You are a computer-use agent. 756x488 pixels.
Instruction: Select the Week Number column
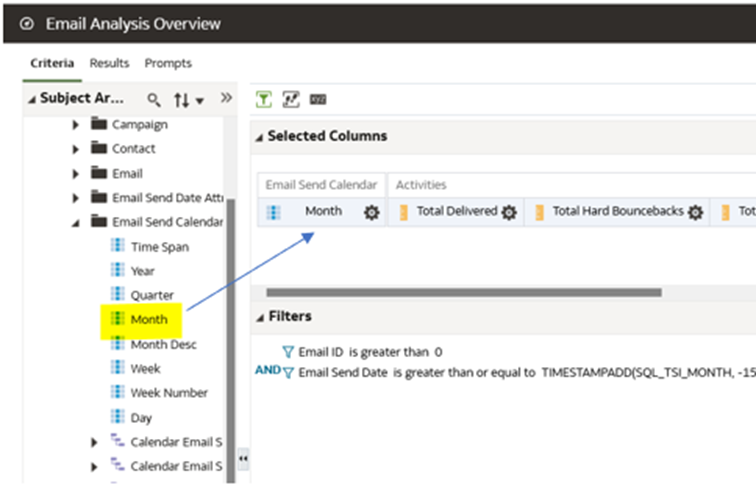click(x=169, y=393)
